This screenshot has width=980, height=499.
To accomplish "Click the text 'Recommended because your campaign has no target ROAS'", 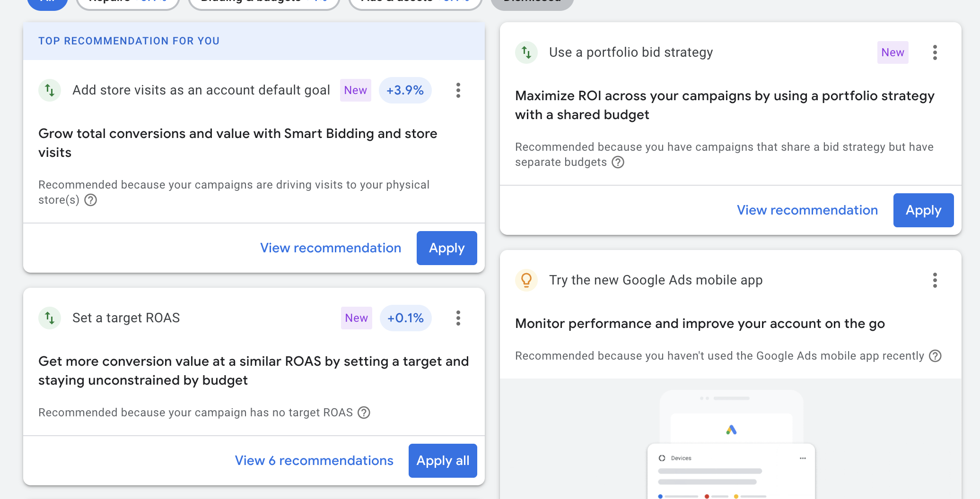I will (x=196, y=413).
